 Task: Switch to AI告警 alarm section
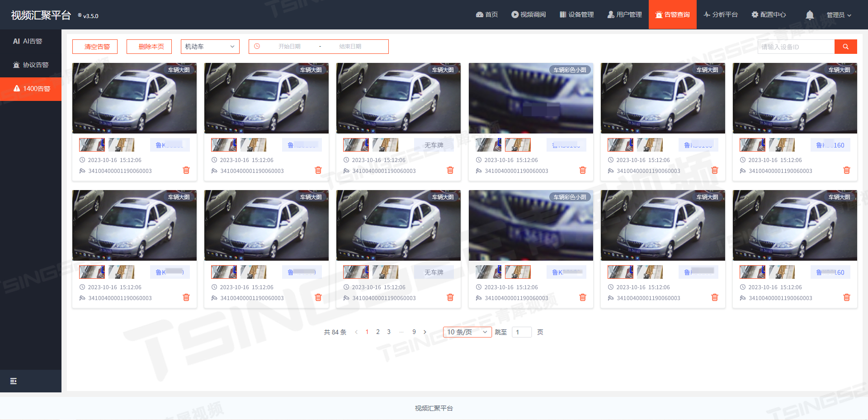pyautogui.click(x=30, y=41)
